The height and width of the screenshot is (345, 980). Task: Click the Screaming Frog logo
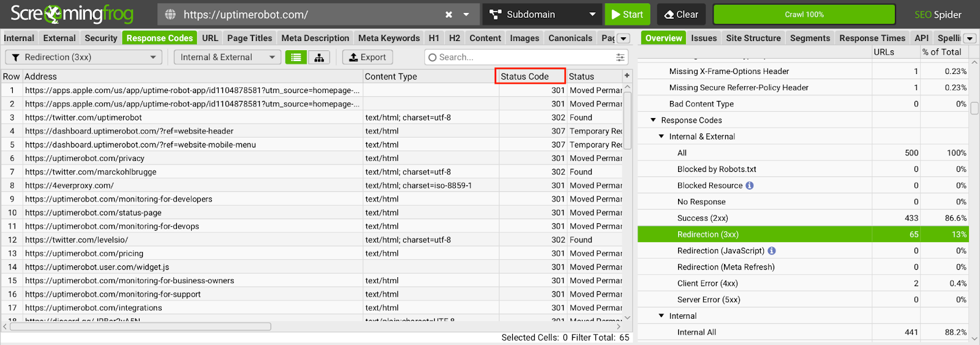72,13
